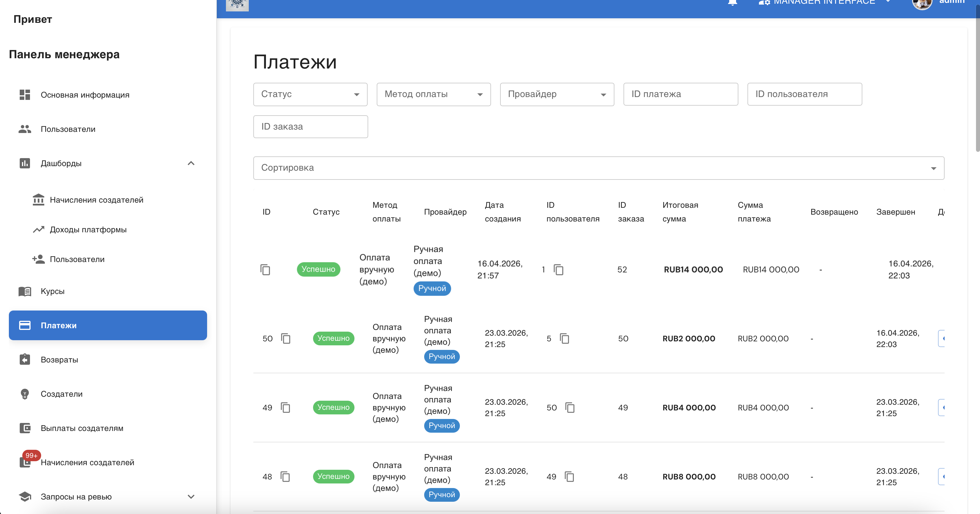Copy payment ID 49 using copy icon

[x=285, y=408]
